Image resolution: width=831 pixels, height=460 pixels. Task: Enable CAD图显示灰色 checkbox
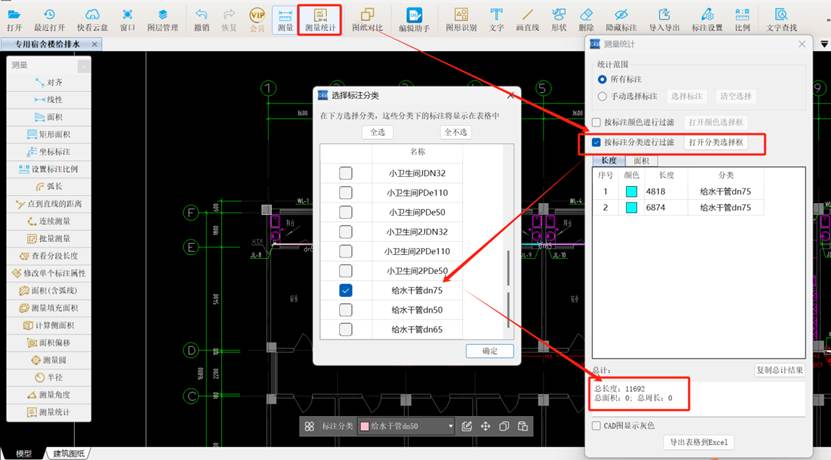[x=596, y=426]
